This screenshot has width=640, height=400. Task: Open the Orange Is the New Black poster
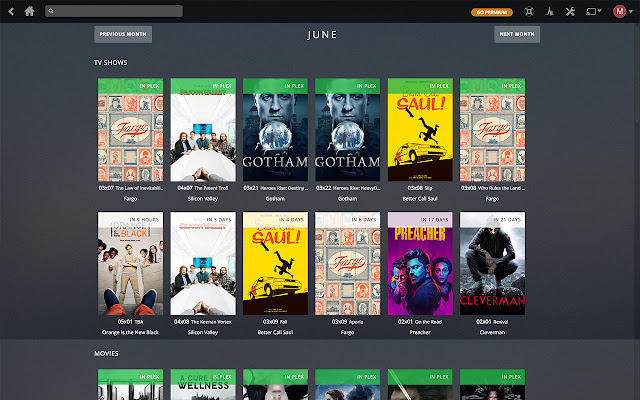[131, 263]
